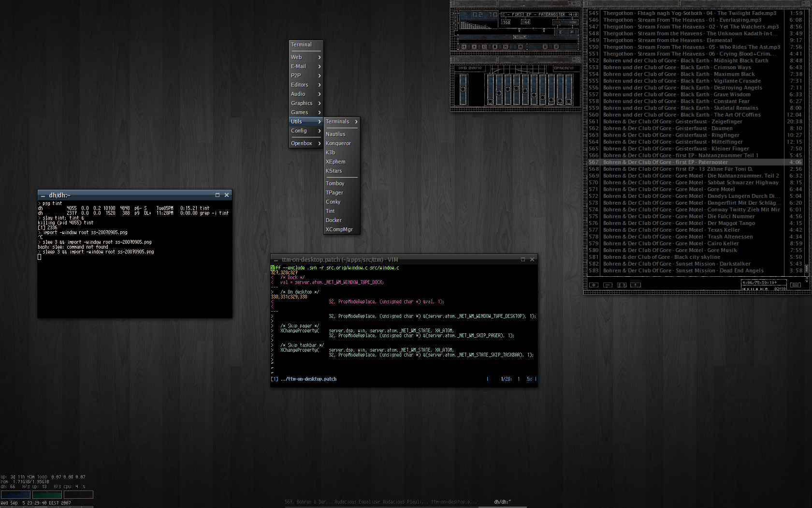This screenshot has height=508, width=812.
Task: Pause playback in the Audacious player
Action: 484,47
